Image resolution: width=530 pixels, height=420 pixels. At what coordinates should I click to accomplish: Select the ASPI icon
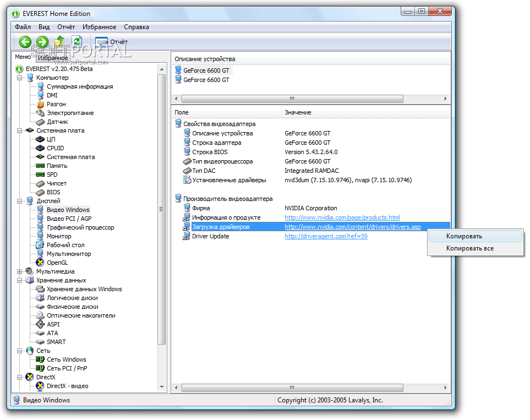pyautogui.click(x=40, y=324)
